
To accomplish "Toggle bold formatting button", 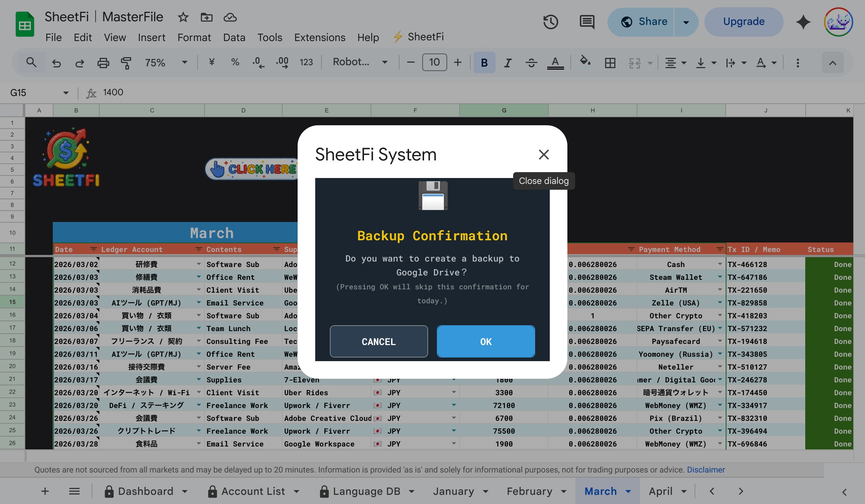I will pyautogui.click(x=484, y=63).
